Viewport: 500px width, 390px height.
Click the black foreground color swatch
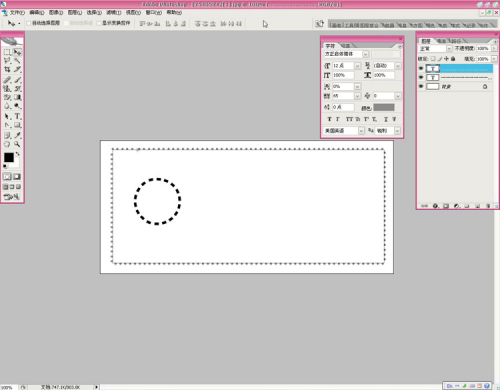point(9,157)
